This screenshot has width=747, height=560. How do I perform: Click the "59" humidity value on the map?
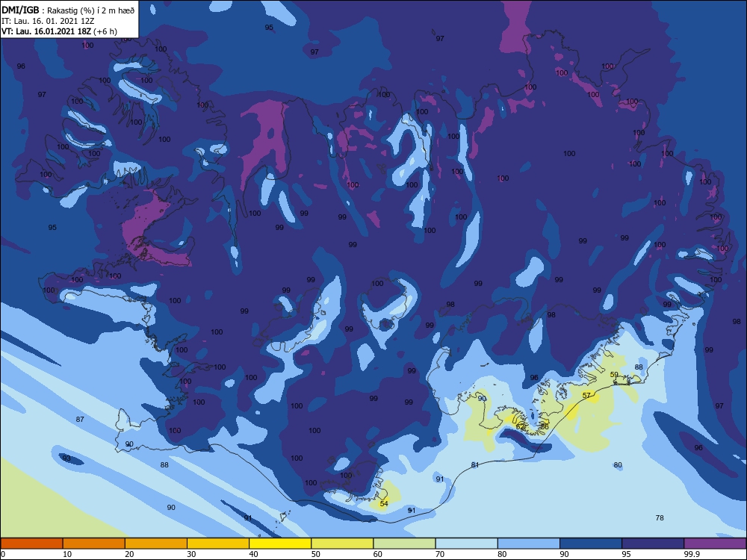pyautogui.click(x=614, y=375)
